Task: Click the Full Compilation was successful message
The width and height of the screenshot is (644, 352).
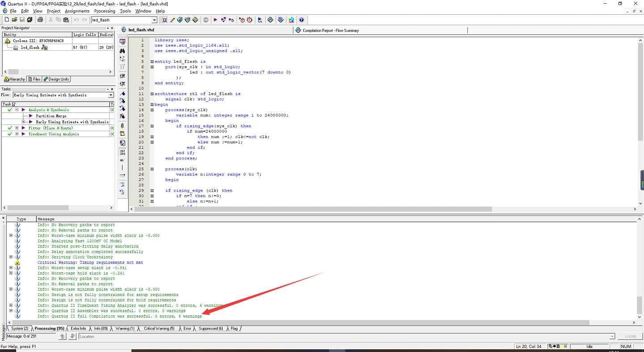Action: [119, 316]
